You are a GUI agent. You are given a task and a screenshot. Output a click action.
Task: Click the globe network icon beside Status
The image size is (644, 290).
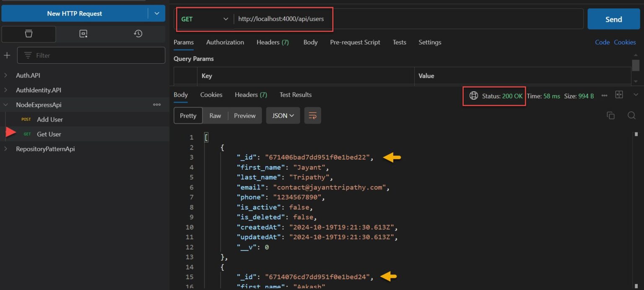pos(473,96)
